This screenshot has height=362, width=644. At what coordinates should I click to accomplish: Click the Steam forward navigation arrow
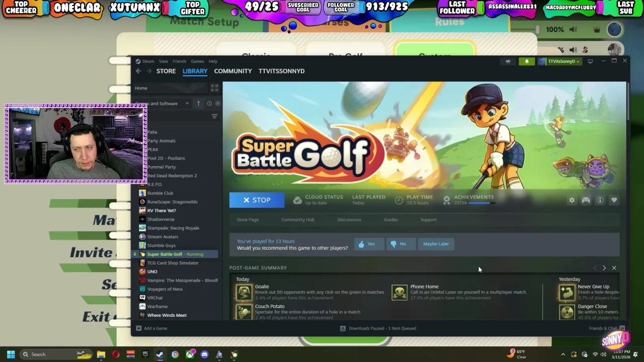click(x=149, y=71)
